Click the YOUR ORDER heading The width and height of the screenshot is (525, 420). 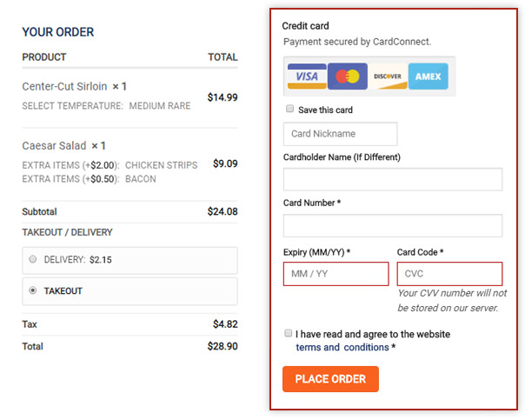[58, 32]
